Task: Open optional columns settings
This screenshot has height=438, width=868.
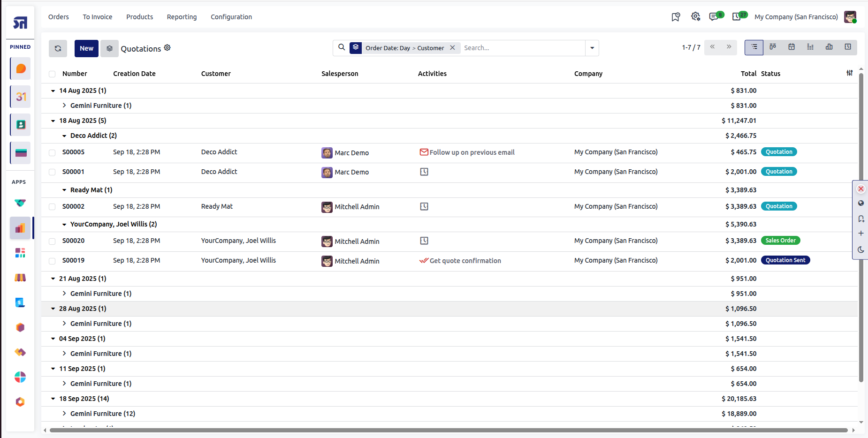Action: tap(850, 73)
